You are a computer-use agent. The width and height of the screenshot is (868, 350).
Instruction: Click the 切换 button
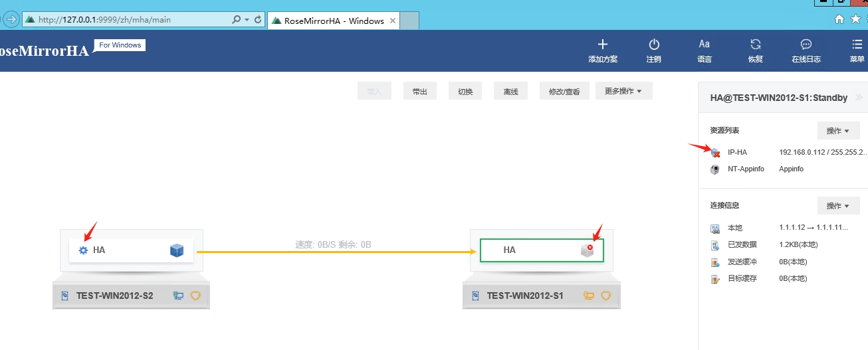coord(465,91)
